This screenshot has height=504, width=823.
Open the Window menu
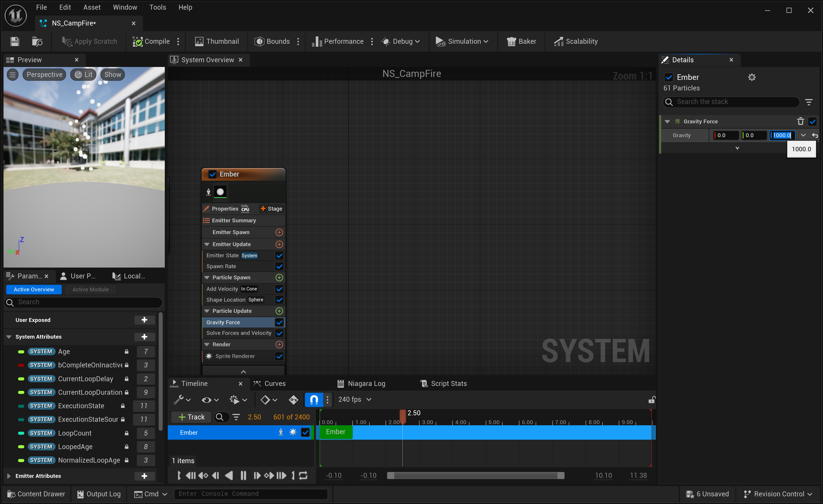tap(125, 7)
